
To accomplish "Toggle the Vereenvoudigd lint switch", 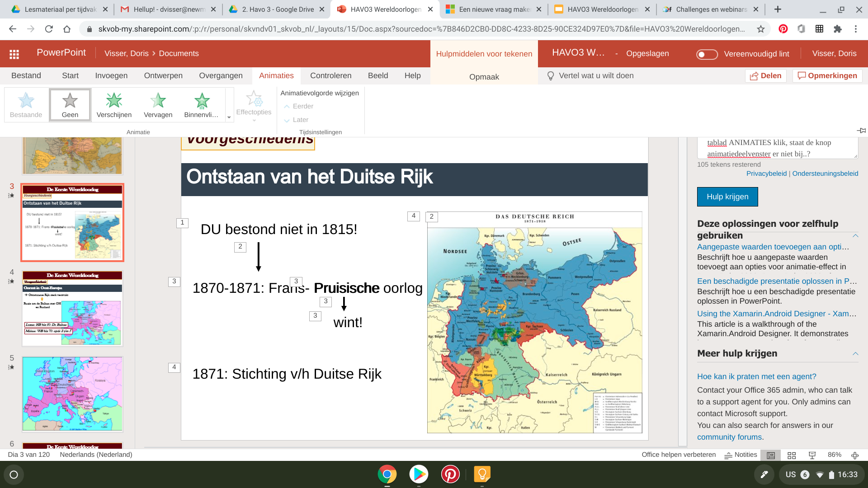I will pyautogui.click(x=707, y=54).
